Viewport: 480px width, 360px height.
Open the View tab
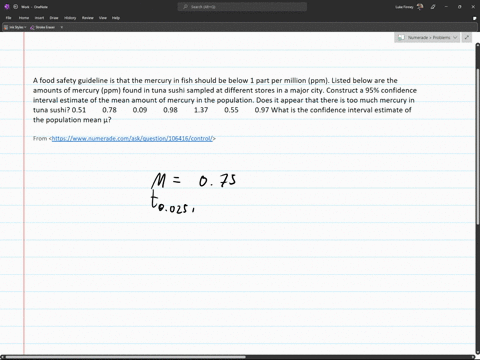pos(103,18)
